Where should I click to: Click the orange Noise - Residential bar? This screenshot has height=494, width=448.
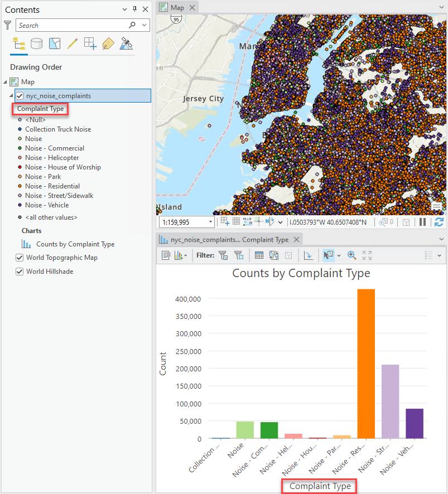pos(366,363)
